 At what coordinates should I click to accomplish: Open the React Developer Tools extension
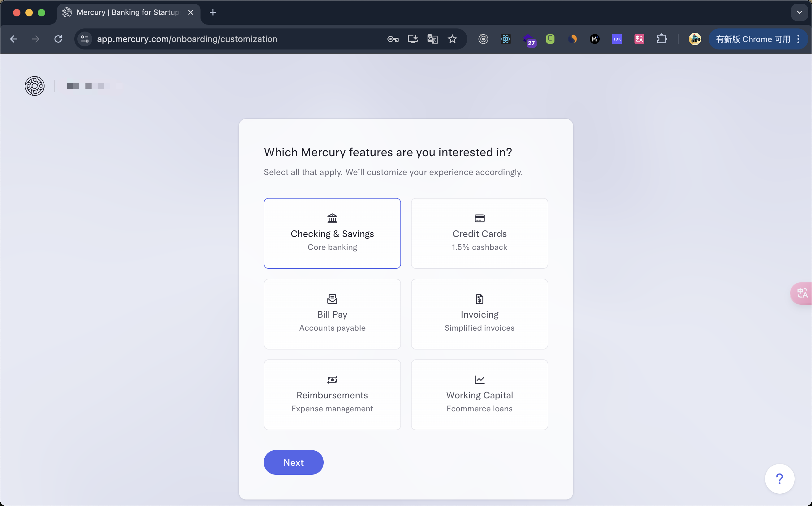505,39
